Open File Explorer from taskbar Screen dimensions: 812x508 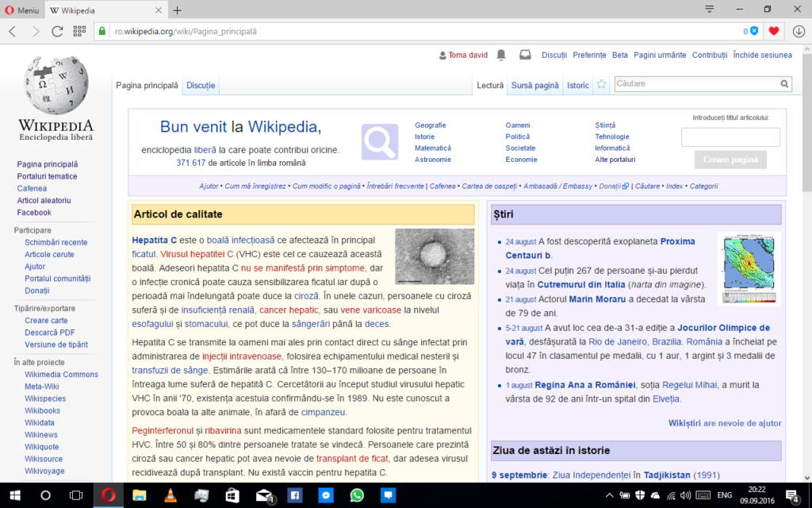pos(139,495)
